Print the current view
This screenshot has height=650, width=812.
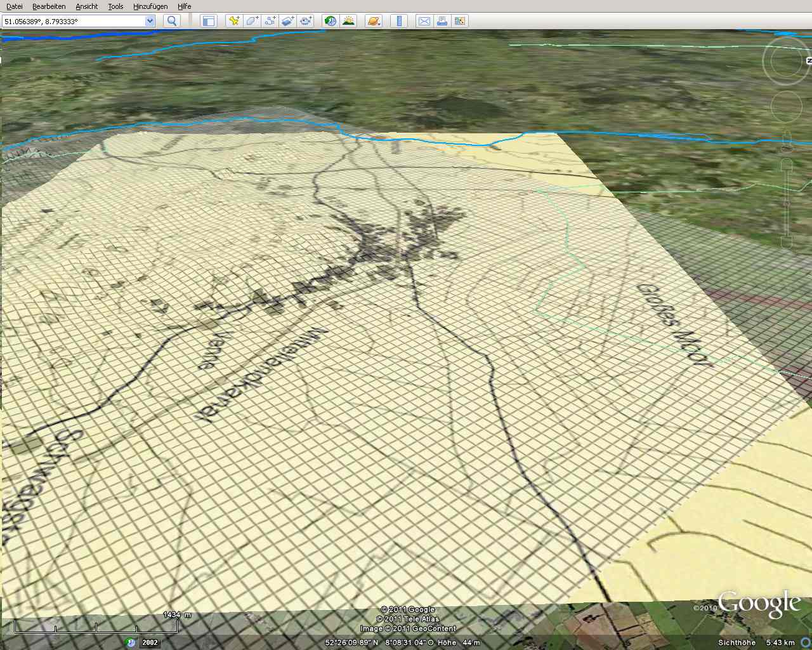[x=442, y=21]
